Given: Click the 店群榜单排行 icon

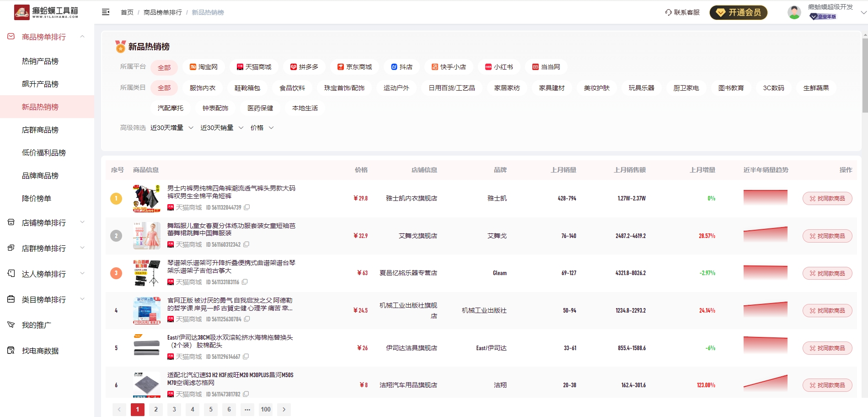Looking at the screenshot, I should pyautogui.click(x=11, y=248).
